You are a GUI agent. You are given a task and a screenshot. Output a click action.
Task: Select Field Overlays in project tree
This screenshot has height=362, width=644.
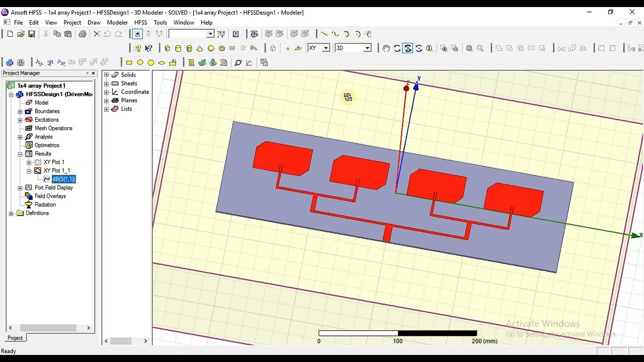50,196
